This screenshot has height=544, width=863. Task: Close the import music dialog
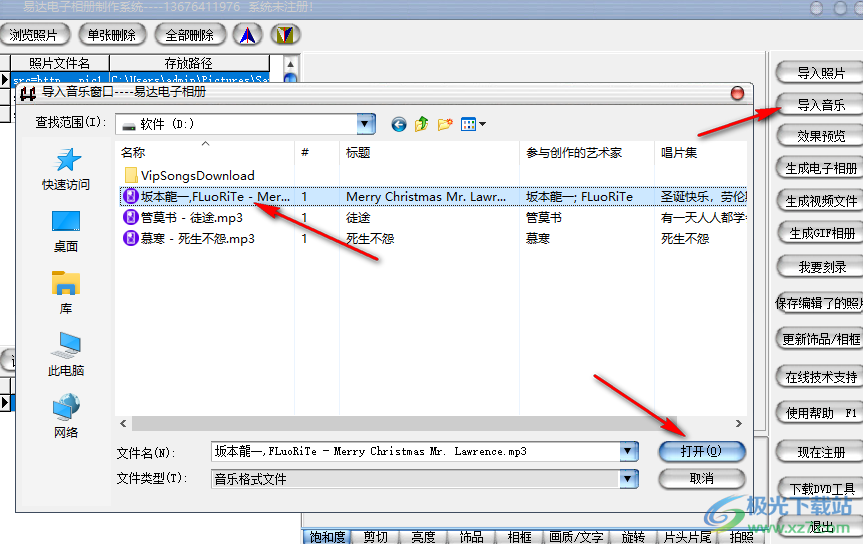pyautogui.click(x=737, y=93)
